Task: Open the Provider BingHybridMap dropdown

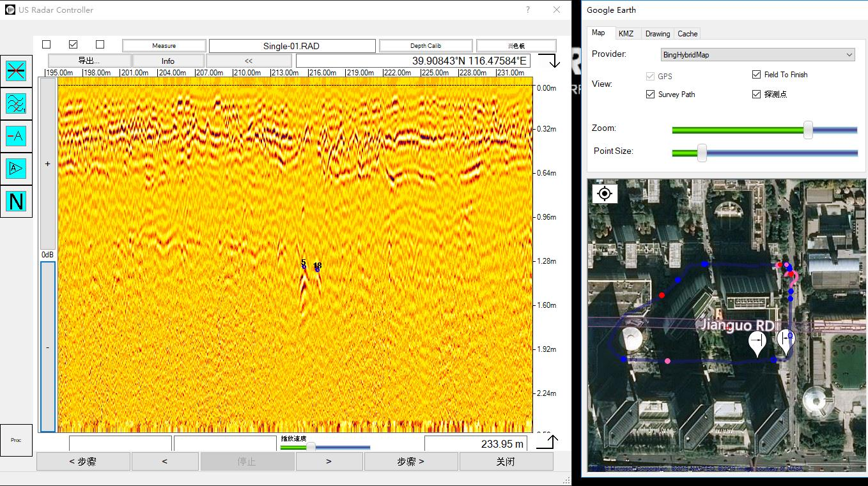Action: (757, 55)
